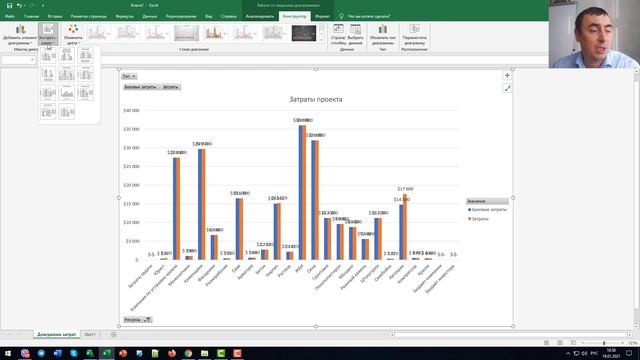
Task: Click Change Chart Type (Изменить тип диаграммы)
Action: 382,34
